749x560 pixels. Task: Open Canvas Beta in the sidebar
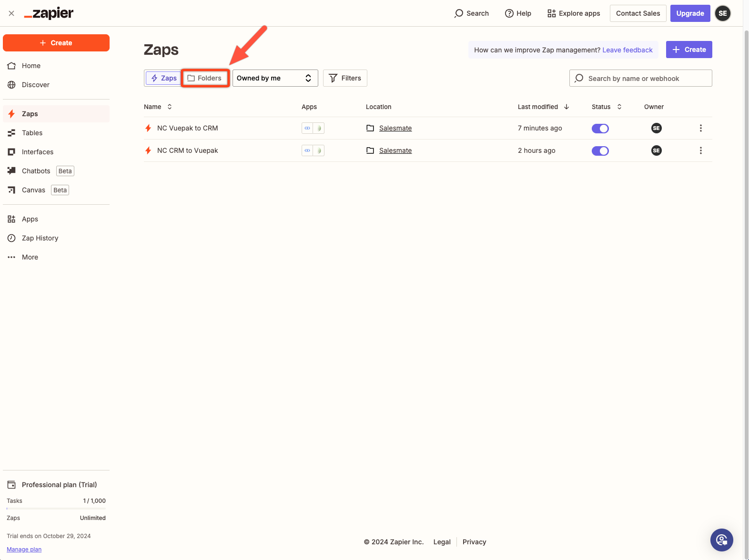[56, 190]
